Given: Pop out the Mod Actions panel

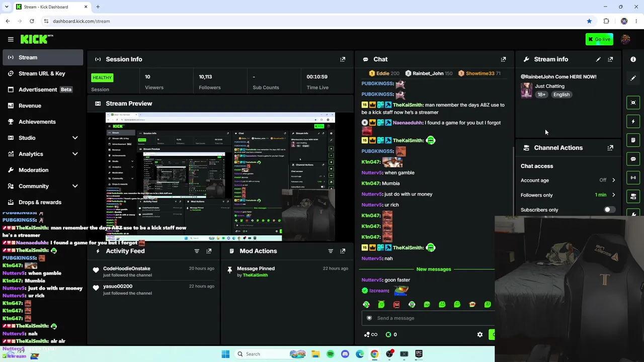Looking at the screenshot, I should [x=343, y=251].
